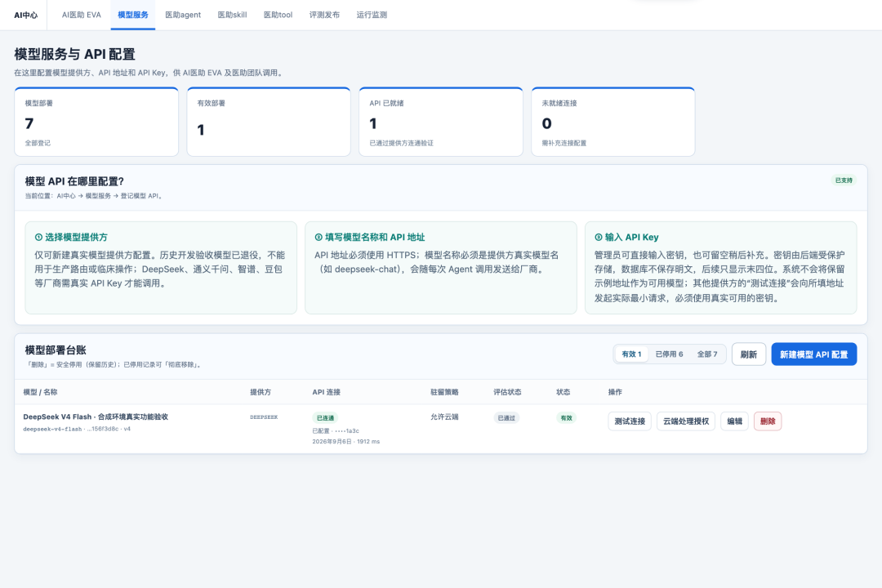Click the step 3 circle icon by 输入 API Key

[599, 238]
